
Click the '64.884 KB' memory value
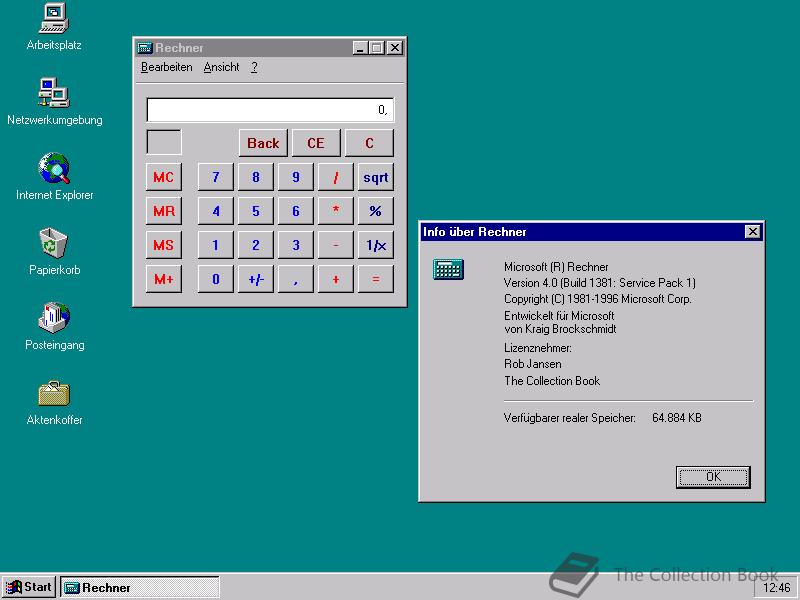[677, 418]
